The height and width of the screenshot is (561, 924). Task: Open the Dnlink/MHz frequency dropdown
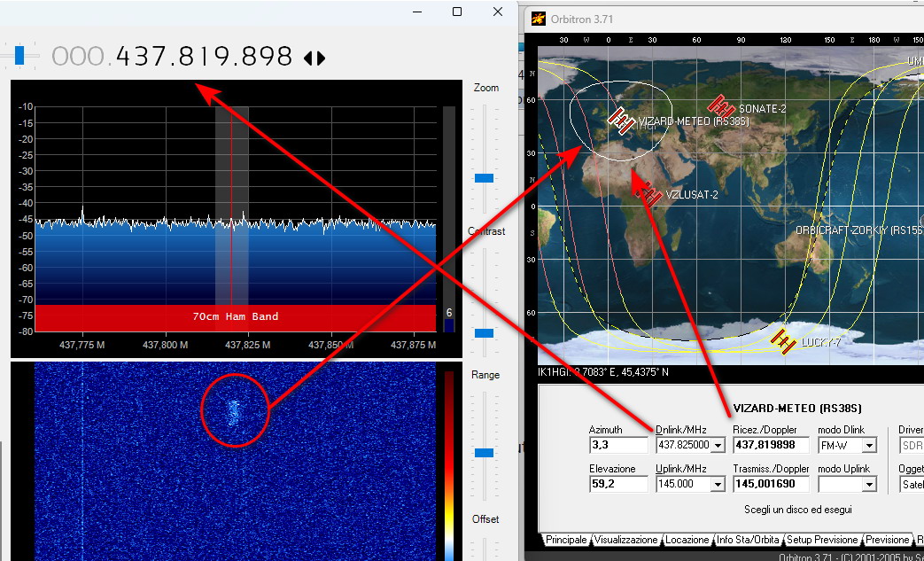[x=718, y=446]
